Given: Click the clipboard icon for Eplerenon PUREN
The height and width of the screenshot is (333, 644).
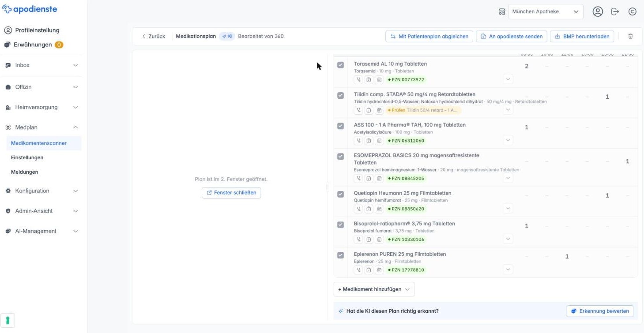Looking at the screenshot, I should (369, 270).
